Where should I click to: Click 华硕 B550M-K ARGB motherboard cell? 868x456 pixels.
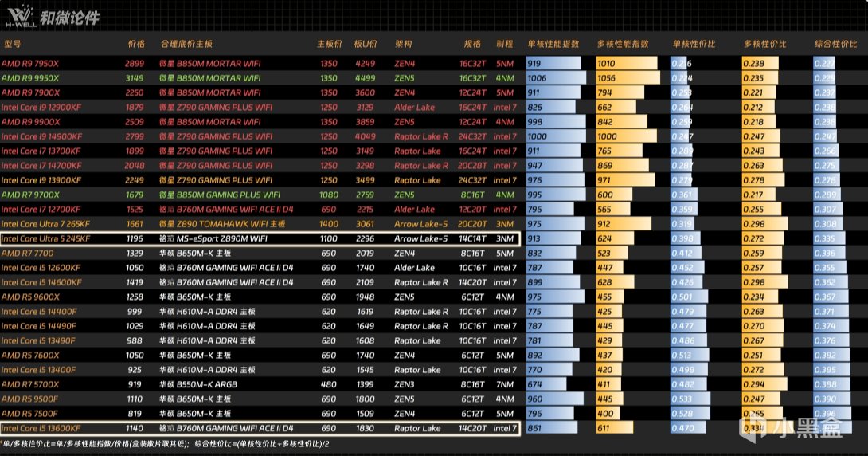pos(198,384)
